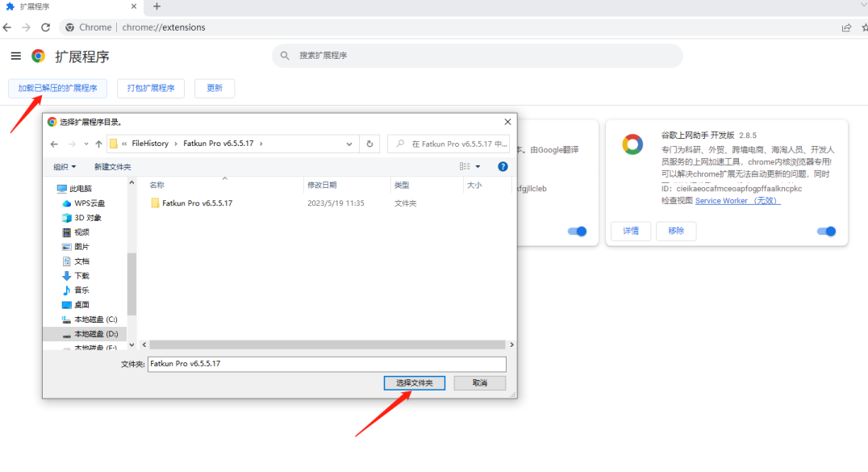Click the search magnifier in 搜索扩展程序 box
The image size is (868, 472).
pyautogui.click(x=285, y=56)
